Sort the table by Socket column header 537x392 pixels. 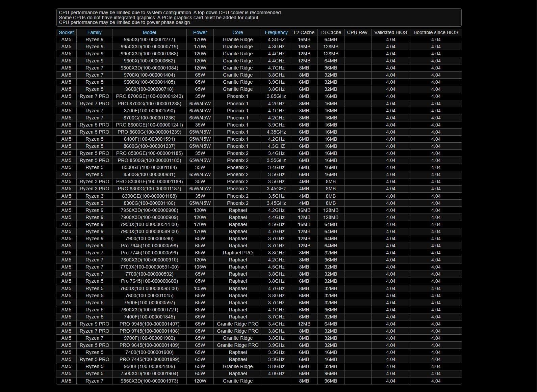[x=66, y=32]
